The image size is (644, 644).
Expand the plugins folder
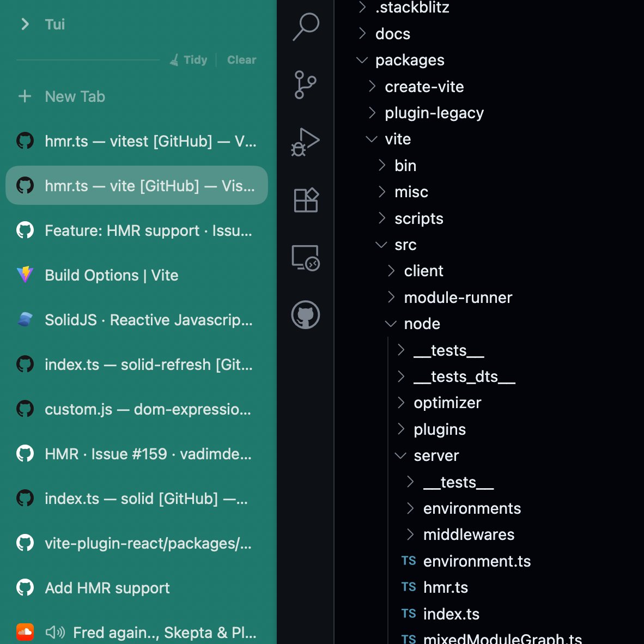pos(400,429)
